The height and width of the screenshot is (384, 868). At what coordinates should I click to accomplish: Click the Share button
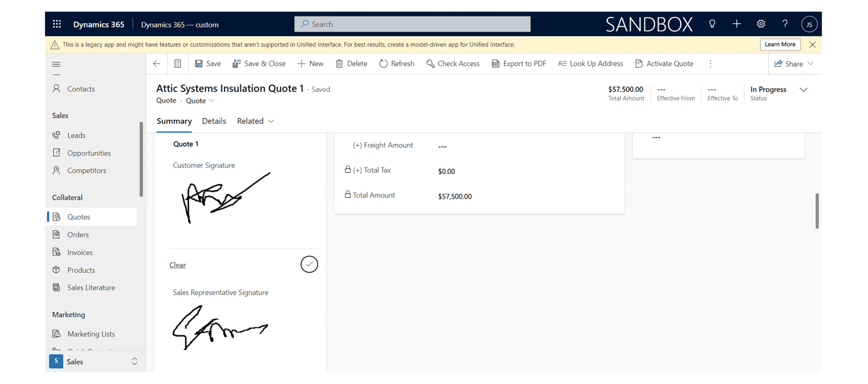pos(788,64)
